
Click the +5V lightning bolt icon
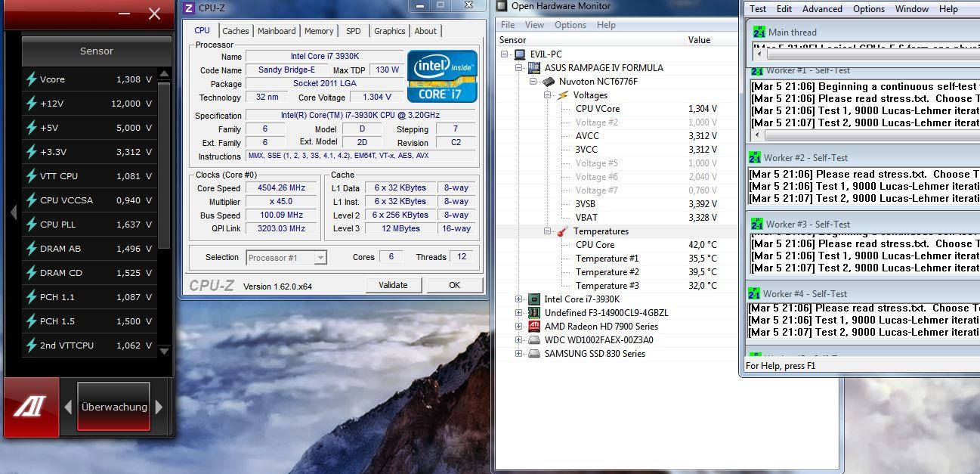[32, 128]
